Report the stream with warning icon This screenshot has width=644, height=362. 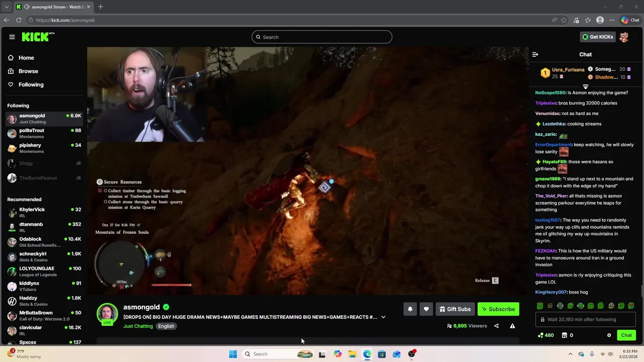tap(512, 326)
